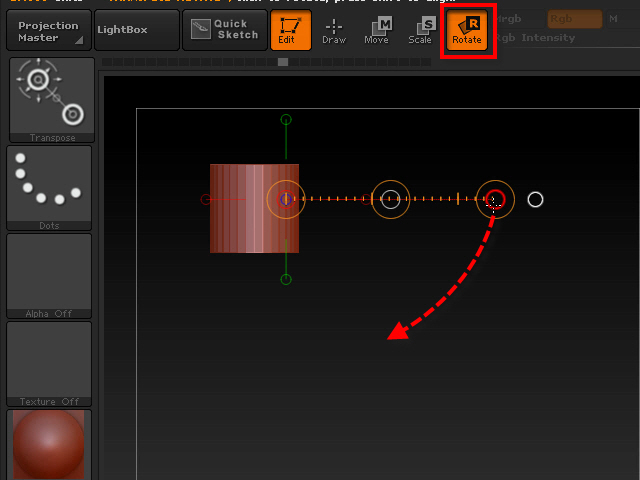Click the Mrgb channel button
Viewport: 640px width, 480px height.
coord(509,19)
